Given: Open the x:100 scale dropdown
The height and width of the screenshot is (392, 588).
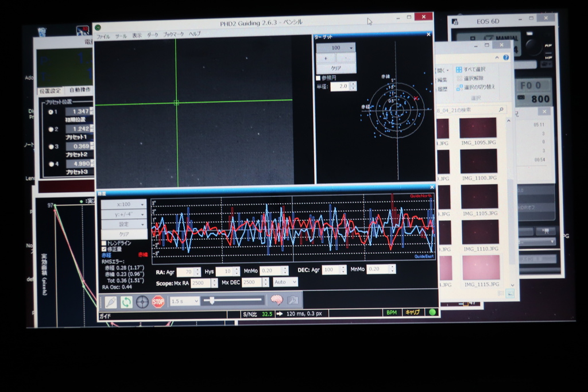Looking at the screenshot, I should [123, 204].
